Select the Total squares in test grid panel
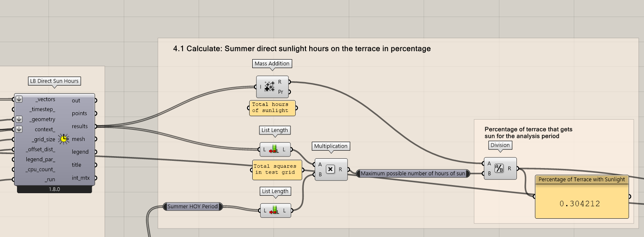 pos(276,170)
